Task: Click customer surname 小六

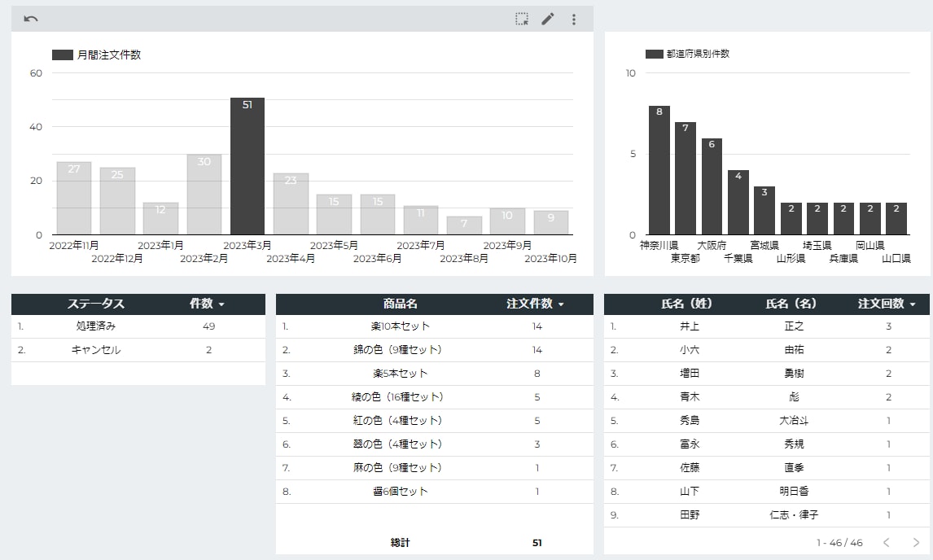Action: coord(690,350)
